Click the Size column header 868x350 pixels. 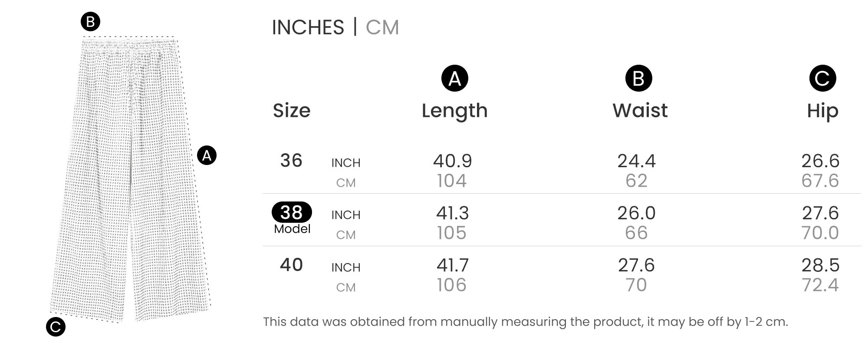pos(292,111)
